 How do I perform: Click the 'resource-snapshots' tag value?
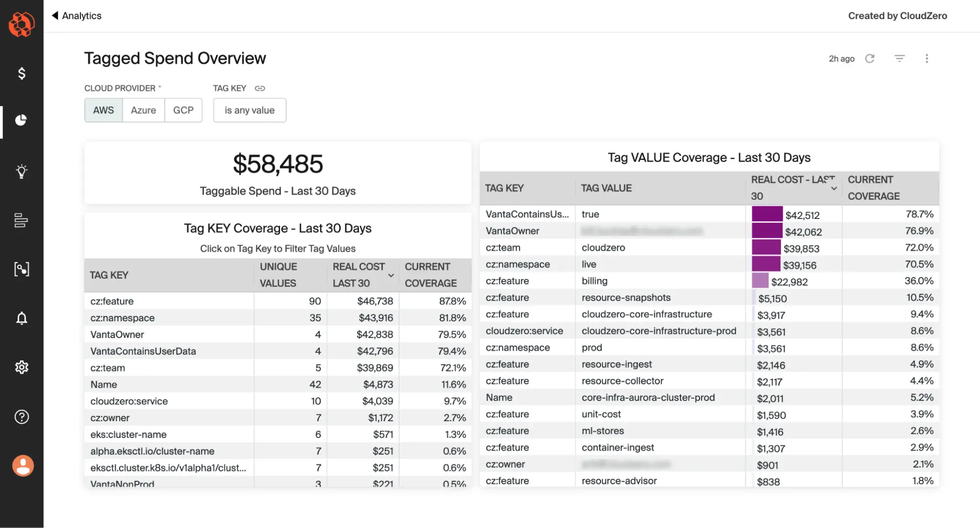tap(626, 297)
